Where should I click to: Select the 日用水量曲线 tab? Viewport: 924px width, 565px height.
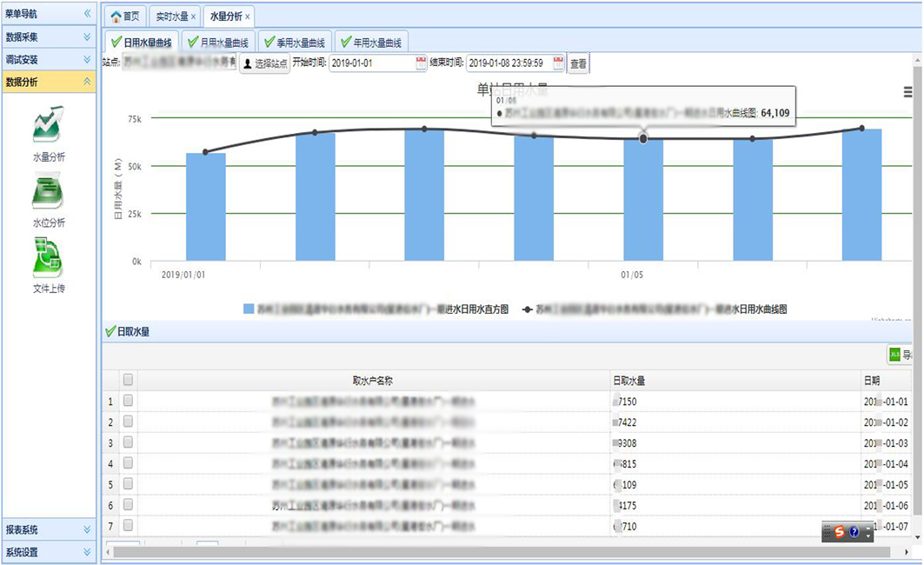[x=142, y=43]
